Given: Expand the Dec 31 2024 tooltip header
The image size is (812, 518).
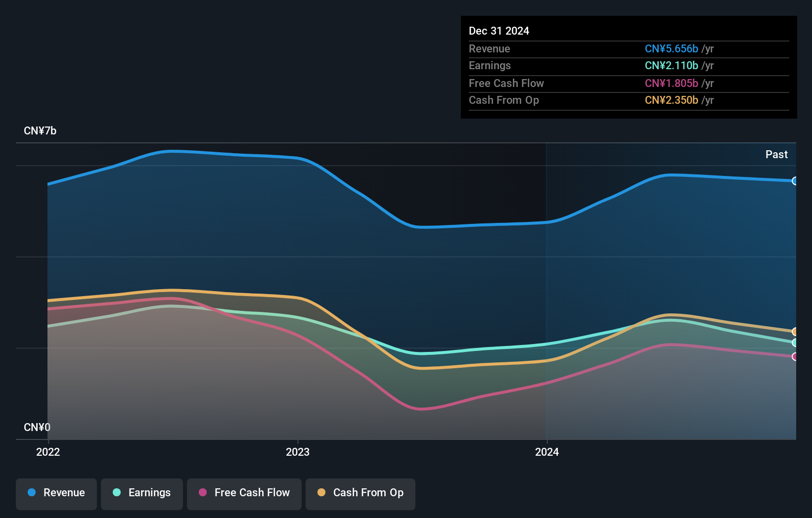Looking at the screenshot, I should 499,31.
